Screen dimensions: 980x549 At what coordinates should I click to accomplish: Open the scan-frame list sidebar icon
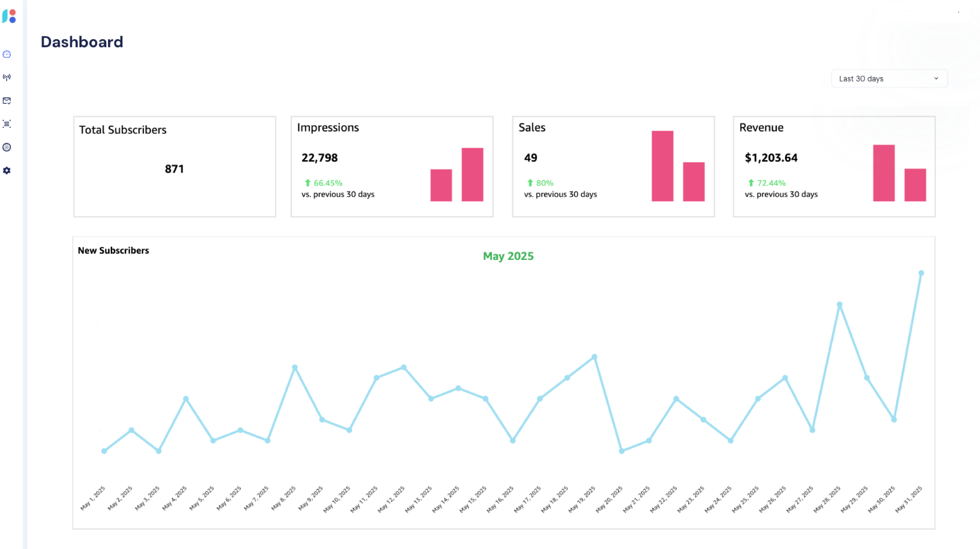coord(7,124)
